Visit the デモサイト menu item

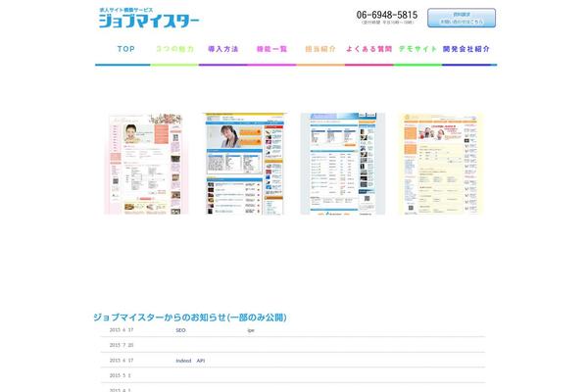417,49
